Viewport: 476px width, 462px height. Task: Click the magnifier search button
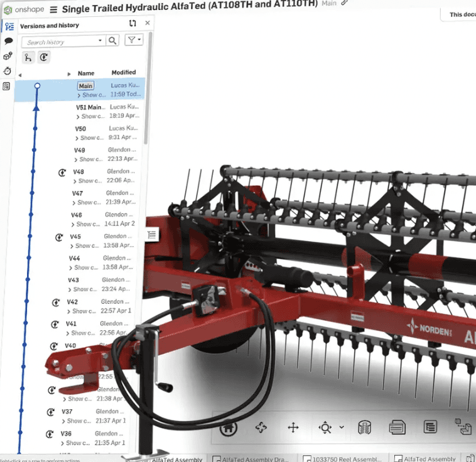[x=112, y=40]
